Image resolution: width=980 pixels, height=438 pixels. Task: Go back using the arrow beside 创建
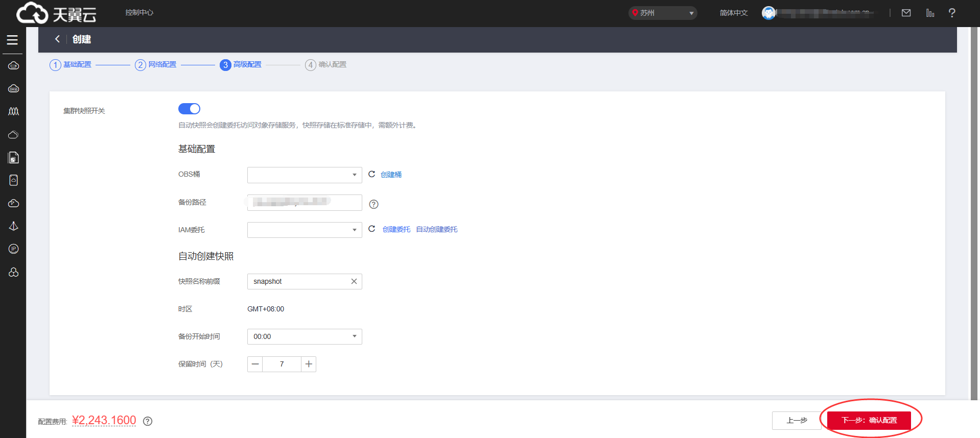pyautogui.click(x=57, y=39)
